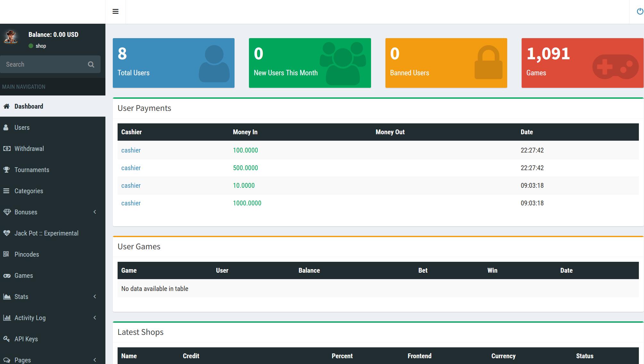Open the Users menu item

[x=53, y=128]
